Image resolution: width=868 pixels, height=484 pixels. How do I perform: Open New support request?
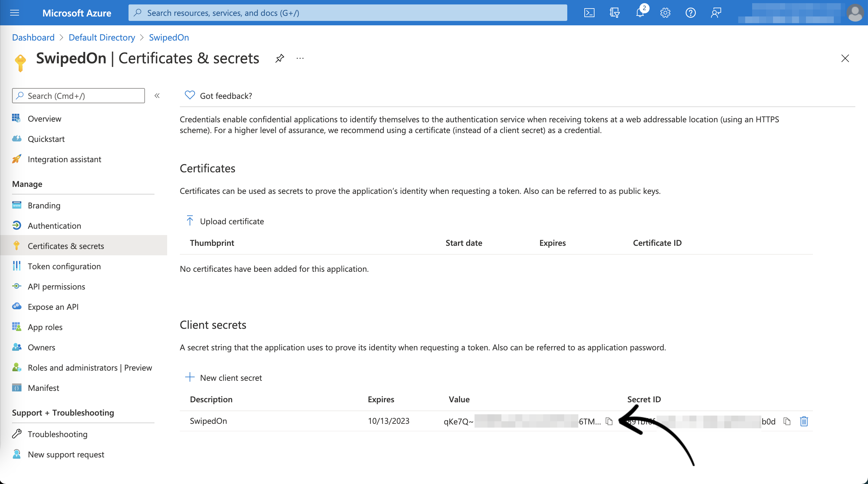(66, 454)
